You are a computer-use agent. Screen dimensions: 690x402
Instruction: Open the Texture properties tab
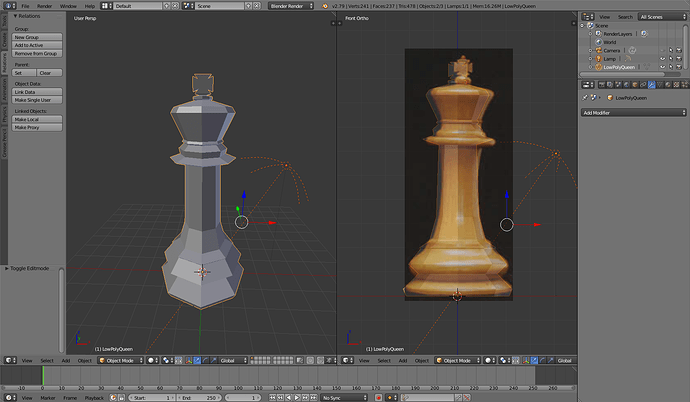click(x=676, y=85)
